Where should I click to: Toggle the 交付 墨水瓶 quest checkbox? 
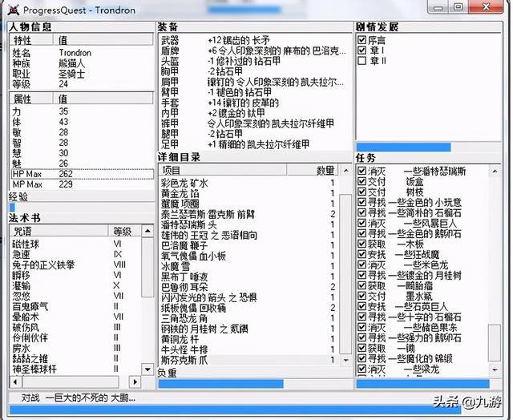(x=362, y=296)
